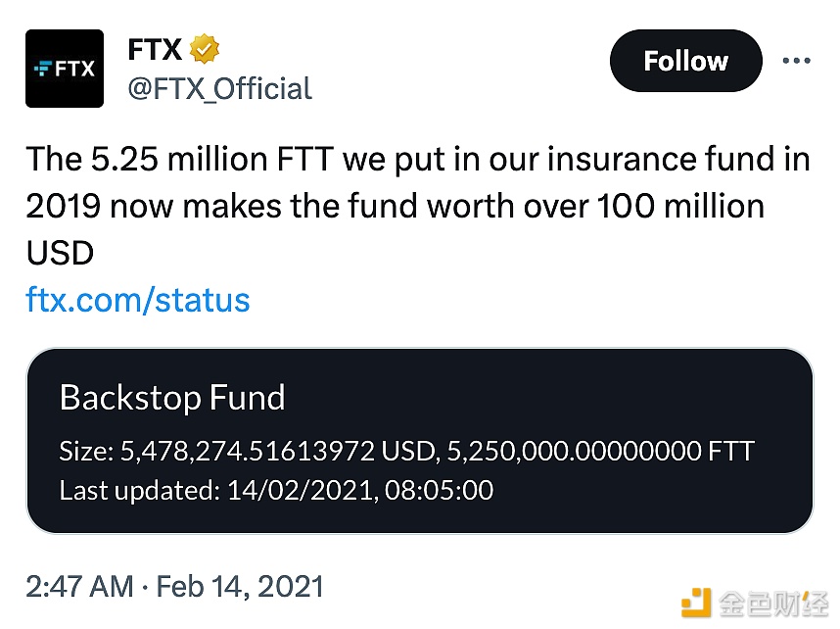Click the gold verified badge
This screenshot has height=629, width=840.
204,49
